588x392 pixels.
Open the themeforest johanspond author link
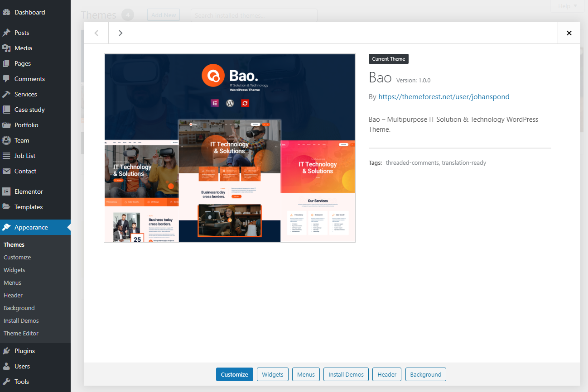(x=444, y=96)
